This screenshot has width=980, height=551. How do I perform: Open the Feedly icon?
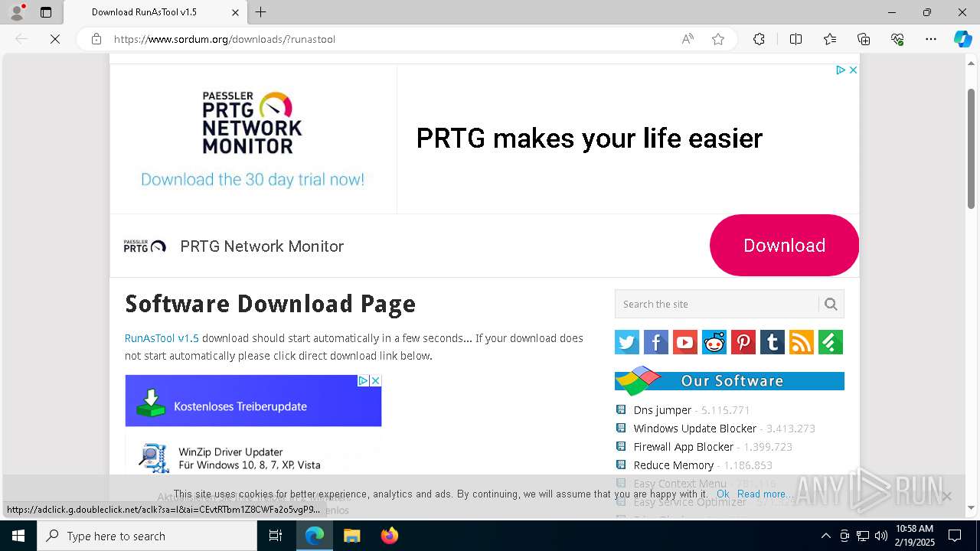pyautogui.click(x=831, y=342)
